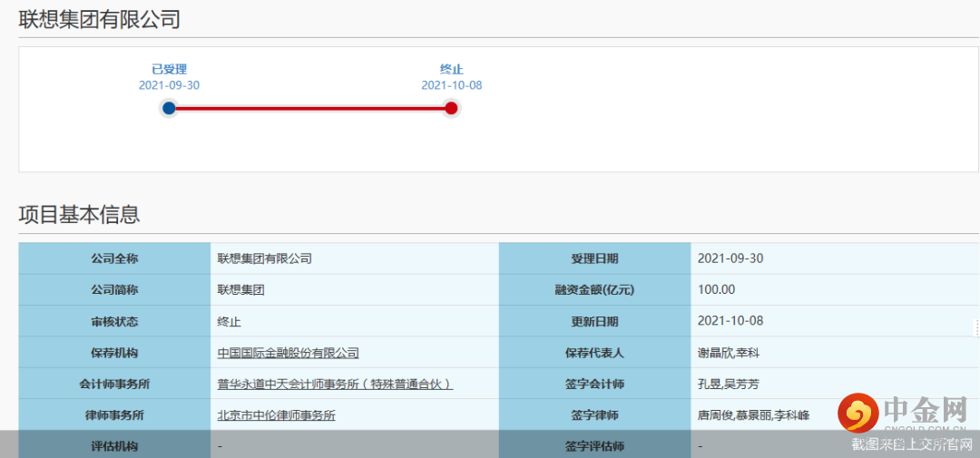The width and height of the screenshot is (980, 458).
Task: Click the 终止 review status value
Action: pos(229,322)
